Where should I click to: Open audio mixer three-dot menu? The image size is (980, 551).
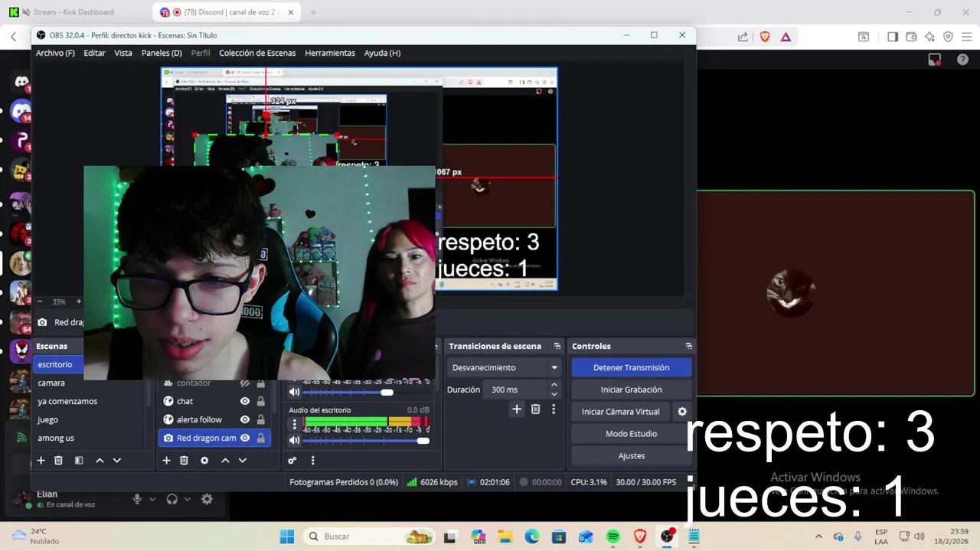[312, 460]
